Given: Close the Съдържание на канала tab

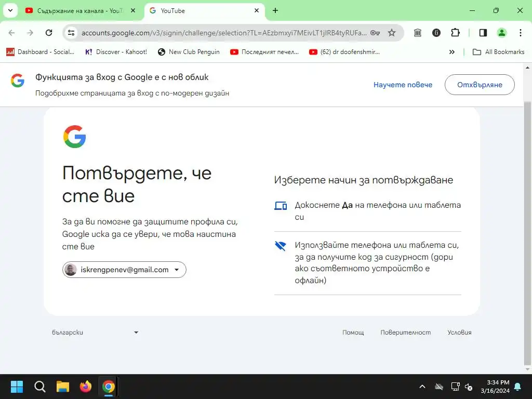Looking at the screenshot, I should (x=133, y=11).
